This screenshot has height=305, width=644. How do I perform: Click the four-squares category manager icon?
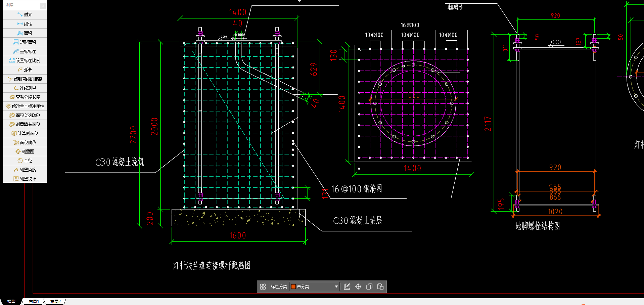pos(263,287)
